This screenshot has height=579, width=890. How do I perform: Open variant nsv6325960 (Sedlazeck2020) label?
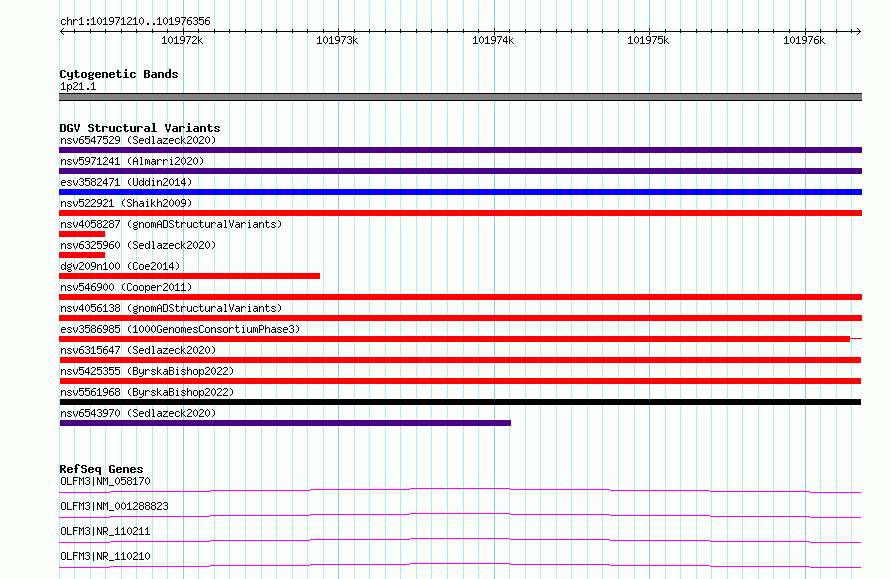coord(138,245)
